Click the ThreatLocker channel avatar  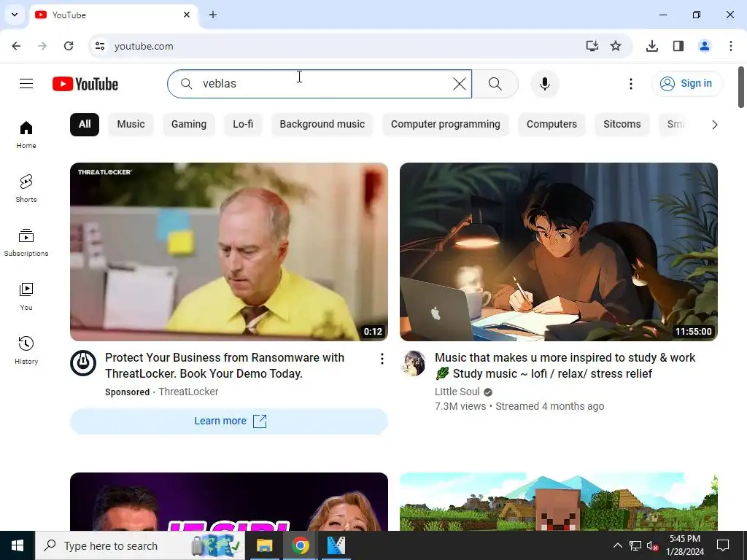83,363
